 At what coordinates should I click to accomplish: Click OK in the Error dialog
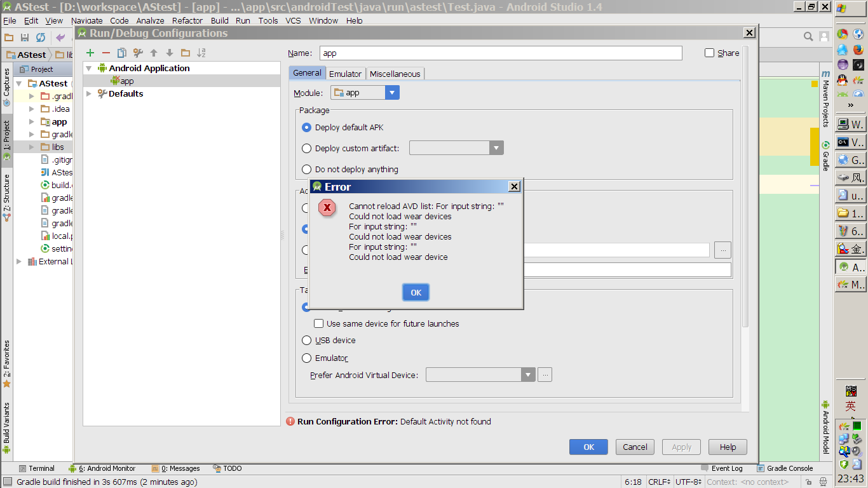pos(416,292)
